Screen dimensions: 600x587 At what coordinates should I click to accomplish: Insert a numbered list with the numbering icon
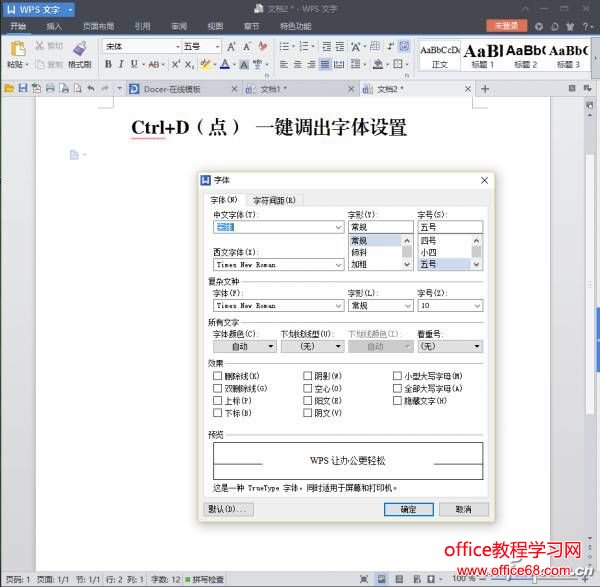[x=304, y=47]
